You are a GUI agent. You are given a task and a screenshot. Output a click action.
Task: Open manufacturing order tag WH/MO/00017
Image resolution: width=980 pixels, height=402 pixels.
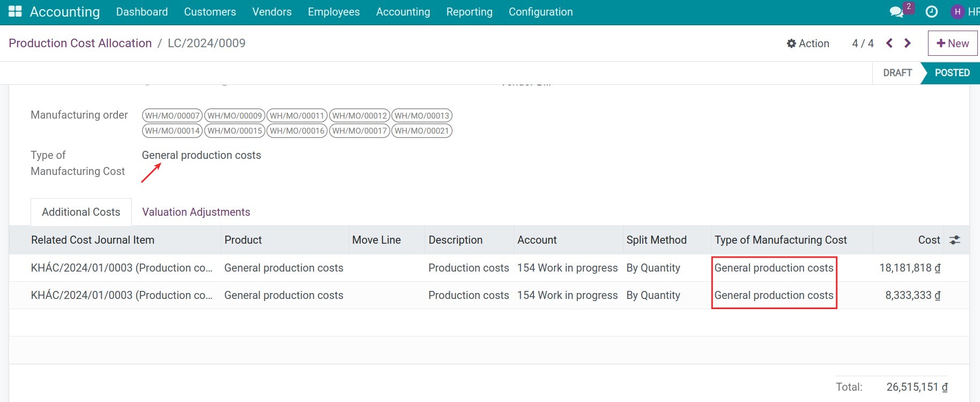coord(360,130)
